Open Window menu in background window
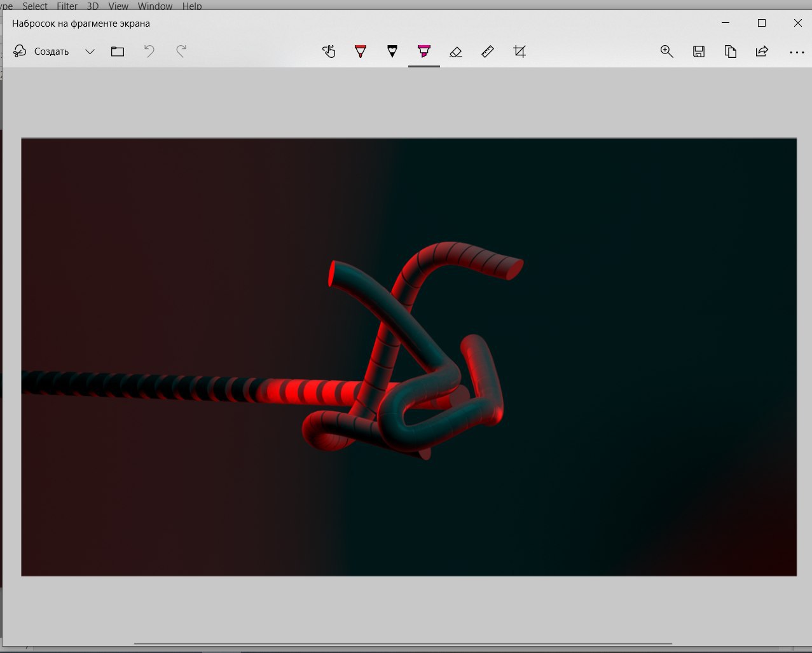Viewport: 812px width, 653px height. tap(155, 6)
